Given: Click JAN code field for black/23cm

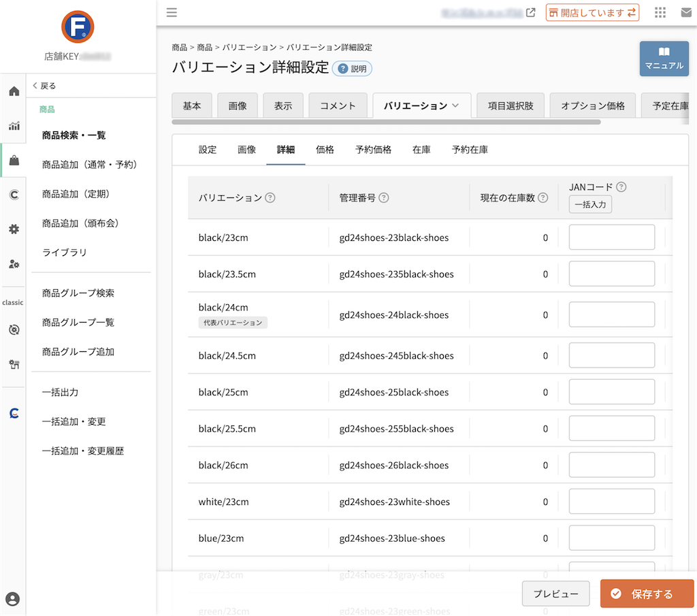Looking at the screenshot, I should 612,238.
